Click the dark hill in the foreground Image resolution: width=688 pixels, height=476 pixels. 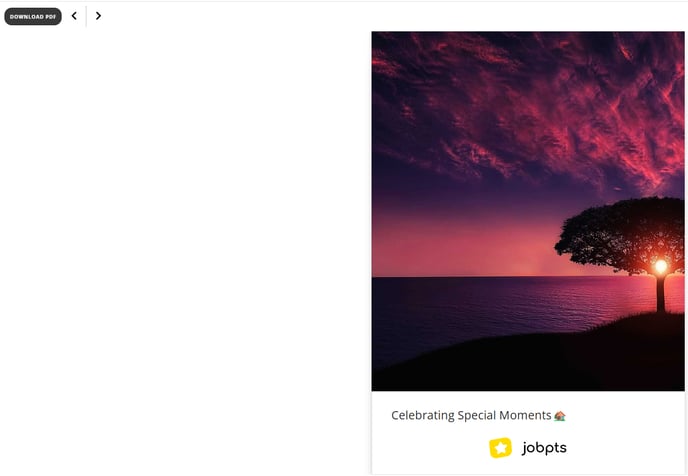[548, 364]
